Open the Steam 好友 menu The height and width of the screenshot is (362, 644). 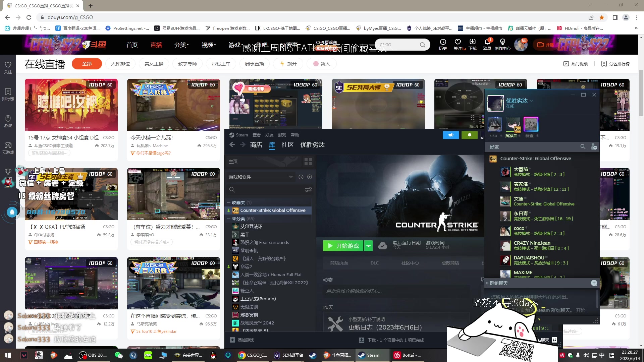269,135
